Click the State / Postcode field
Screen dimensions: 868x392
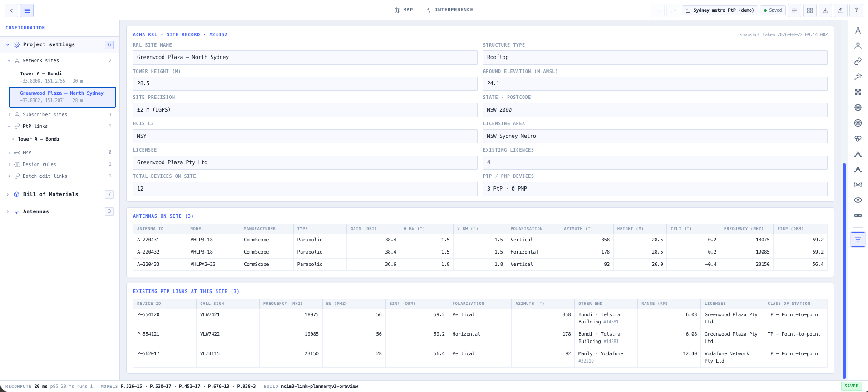[x=655, y=110]
